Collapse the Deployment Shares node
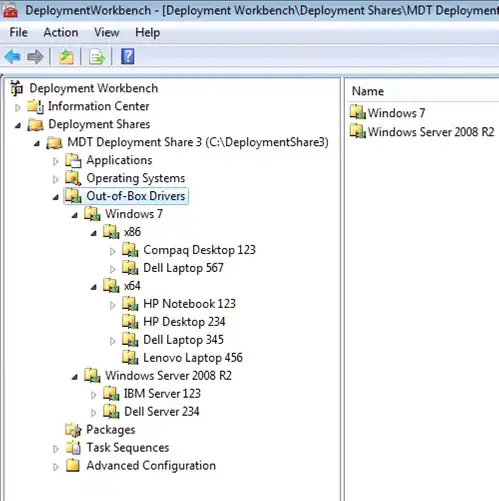The image size is (499, 501). pyautogui.click(x=18, y=125)
